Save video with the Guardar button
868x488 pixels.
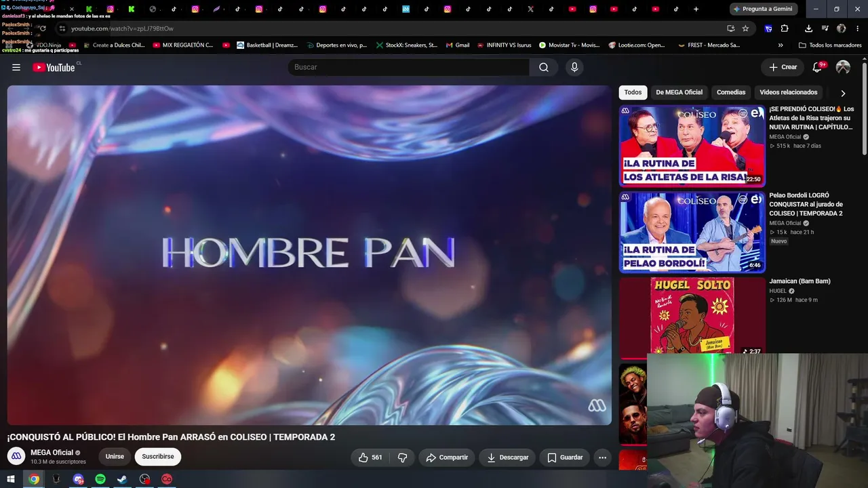click(565, 457)
